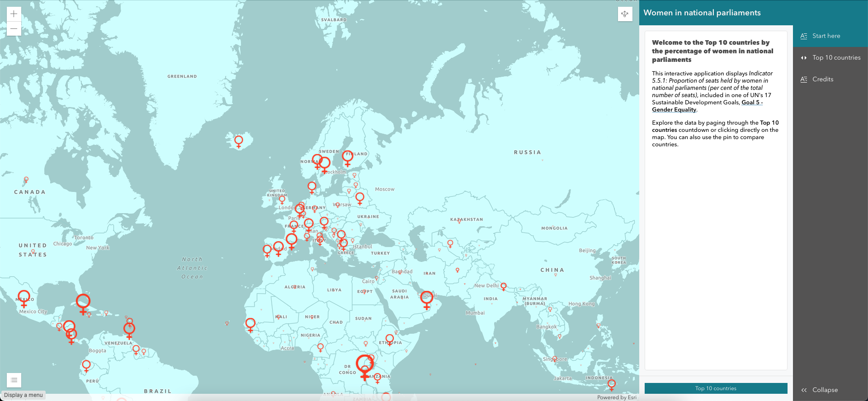Select the Denmark female symbol marker
This screenshot has width=868, height=401.
(x=312, y=187)
